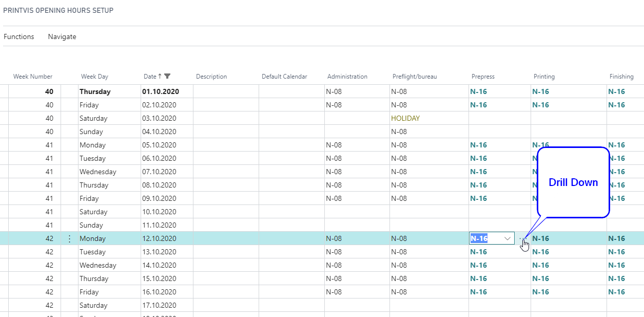Click the Date column header

(150, 77)
